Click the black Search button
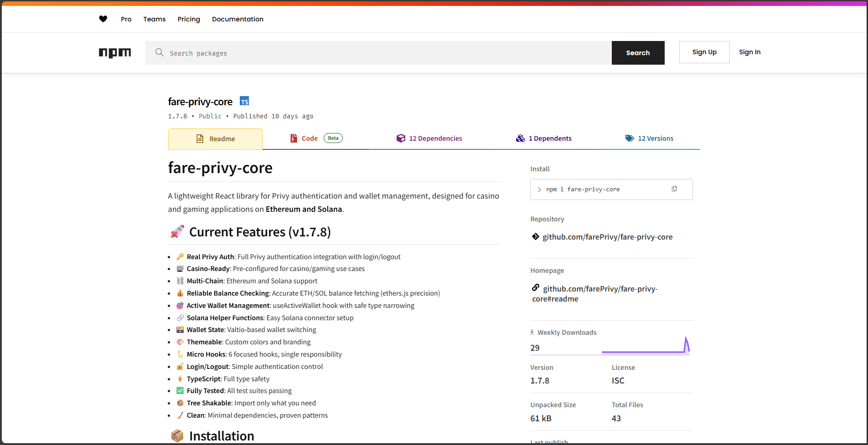 638,53
